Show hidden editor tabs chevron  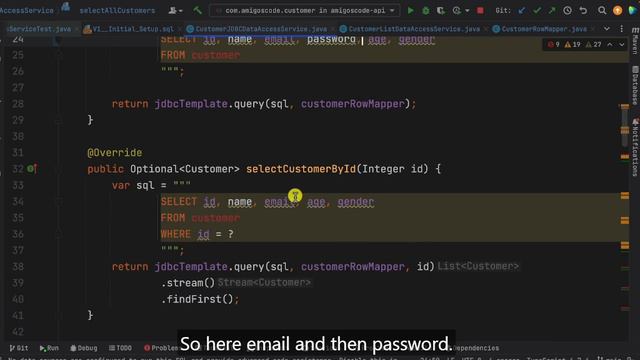[607, 29]
